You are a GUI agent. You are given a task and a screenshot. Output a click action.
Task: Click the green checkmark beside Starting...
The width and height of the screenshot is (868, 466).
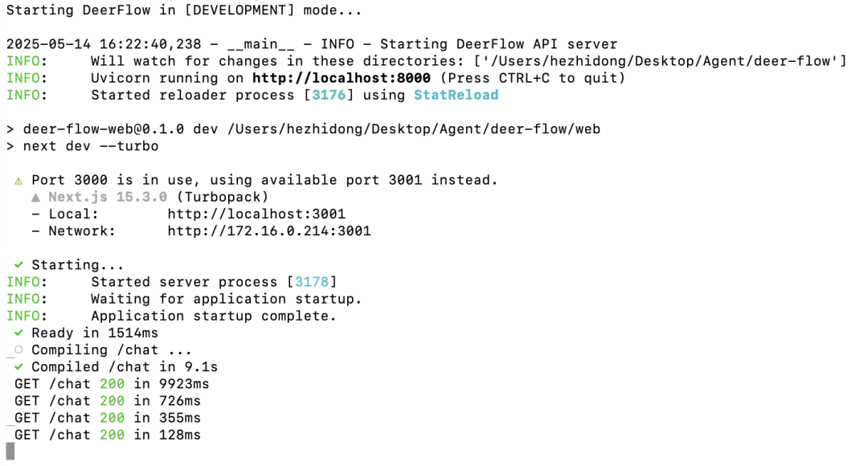coord(18,265)
